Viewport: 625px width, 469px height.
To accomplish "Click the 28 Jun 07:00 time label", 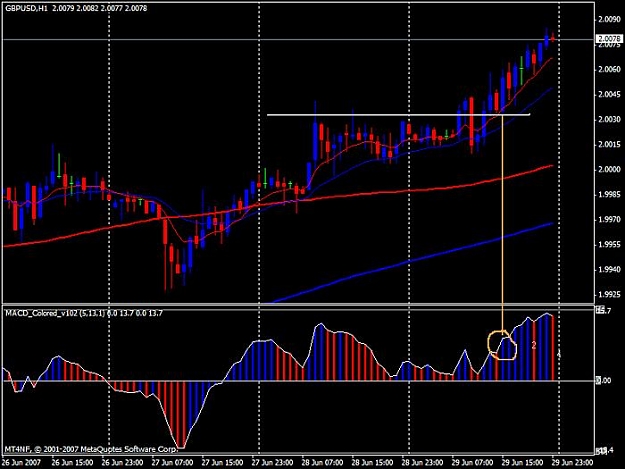I will 322,463.
